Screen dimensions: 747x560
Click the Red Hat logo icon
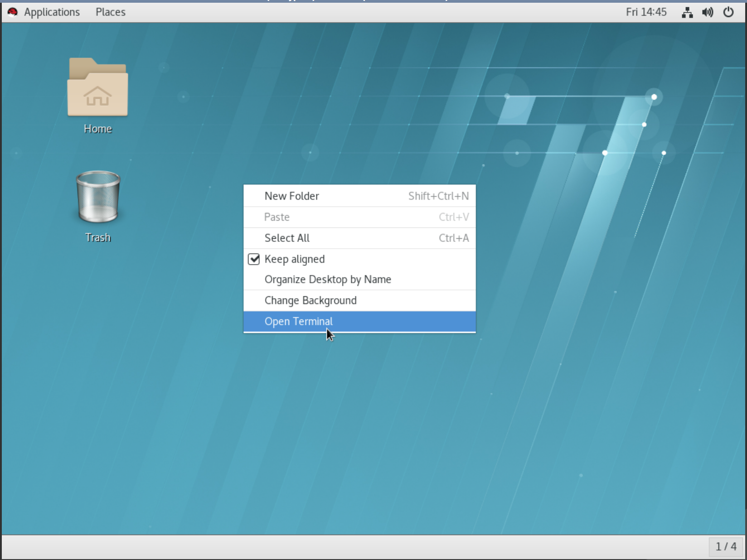pos(13,12)
